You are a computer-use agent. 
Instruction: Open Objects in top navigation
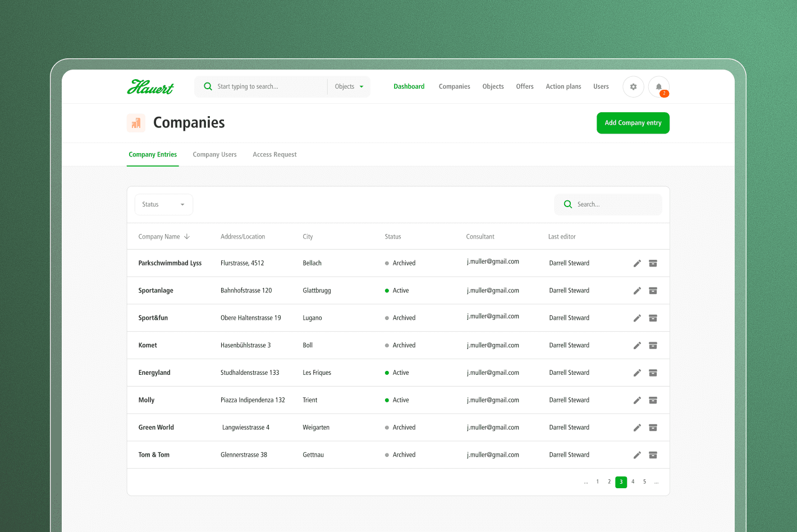pos(493,86)
